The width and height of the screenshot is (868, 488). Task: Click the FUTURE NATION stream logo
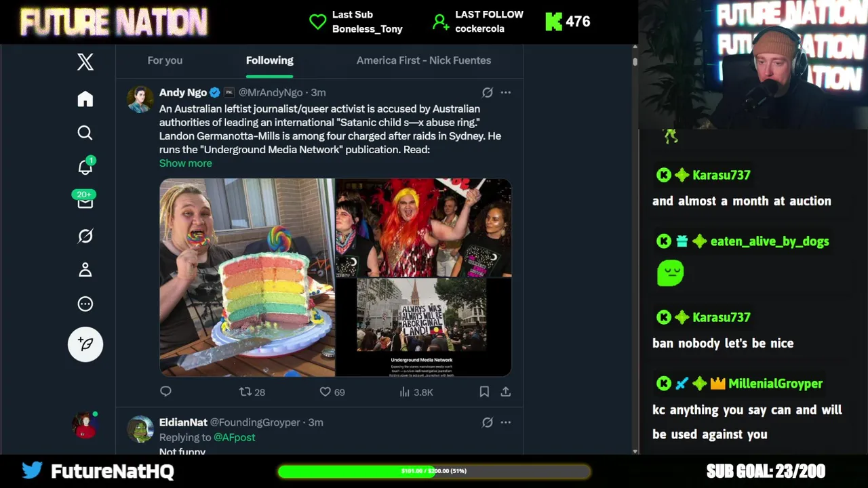[x=114, y=22]
